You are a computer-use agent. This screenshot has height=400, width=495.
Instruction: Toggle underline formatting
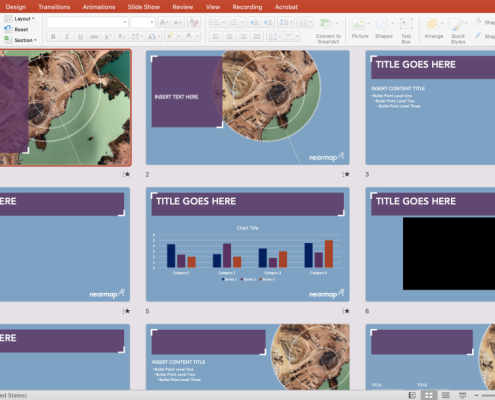[x=80, y=36]
